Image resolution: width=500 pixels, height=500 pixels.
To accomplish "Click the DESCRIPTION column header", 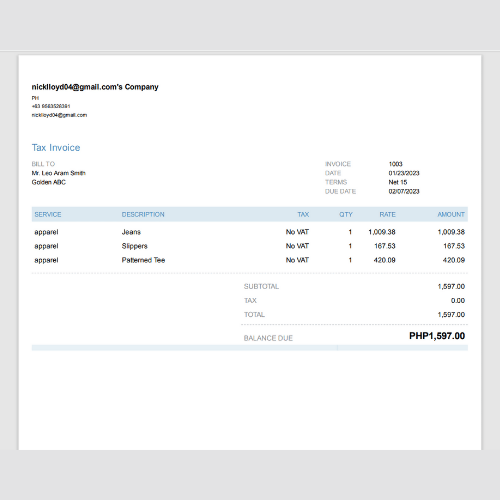I will [x=143, y=214].
